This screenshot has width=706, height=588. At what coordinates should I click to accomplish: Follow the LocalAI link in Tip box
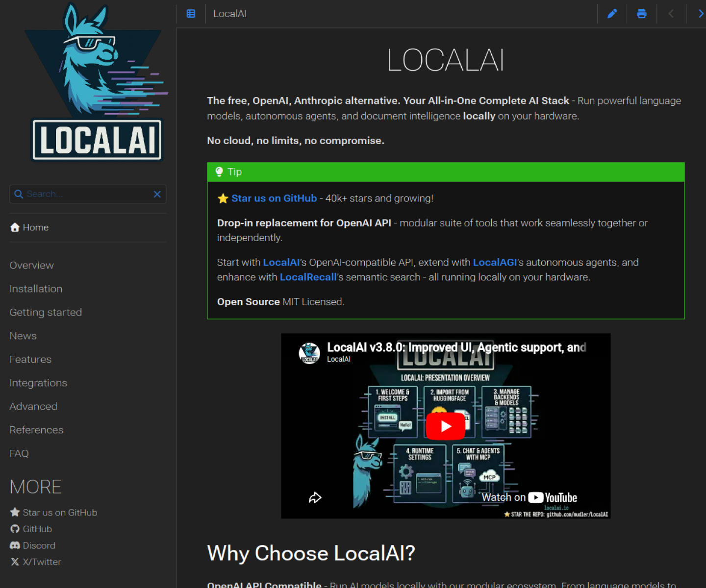click(x=281, y=263)
